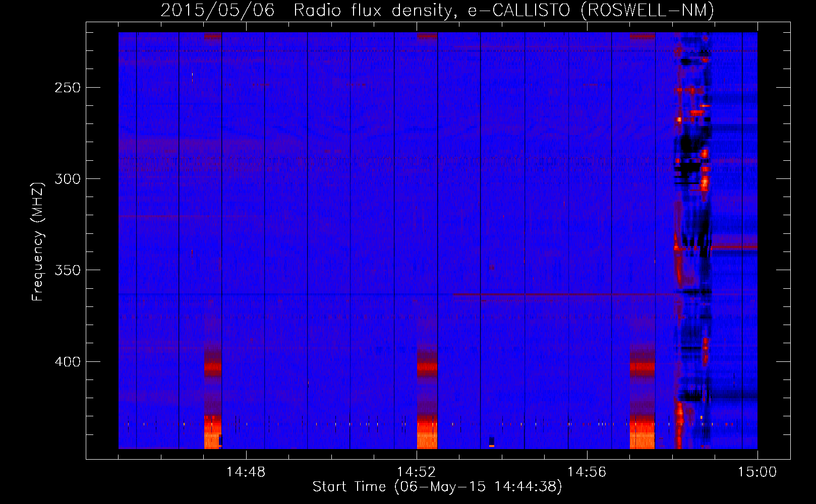Click the 350 frequency tick label

click(x=68, y=270)
